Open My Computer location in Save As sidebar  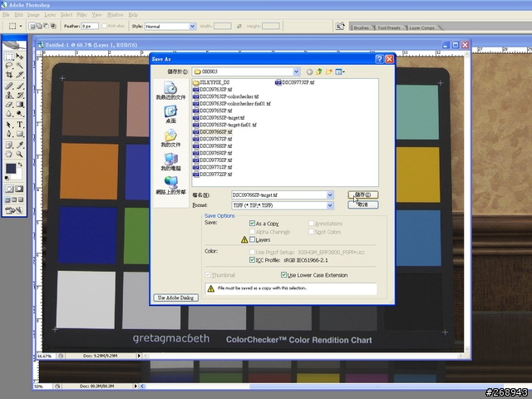click(x=170, y=162)
